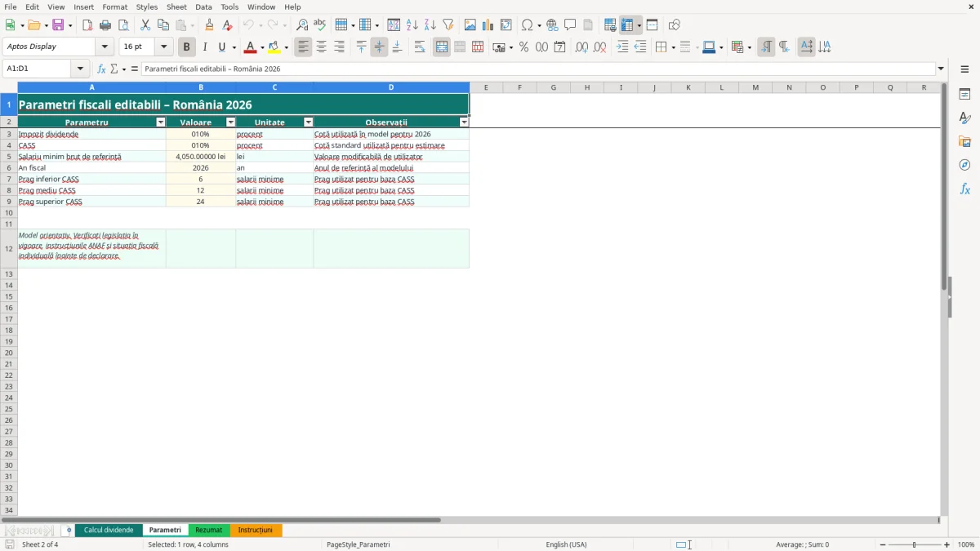Viewport: 980px width, 551px height.
Task: Insert Special Character omega icon
Action: (528, 25)
